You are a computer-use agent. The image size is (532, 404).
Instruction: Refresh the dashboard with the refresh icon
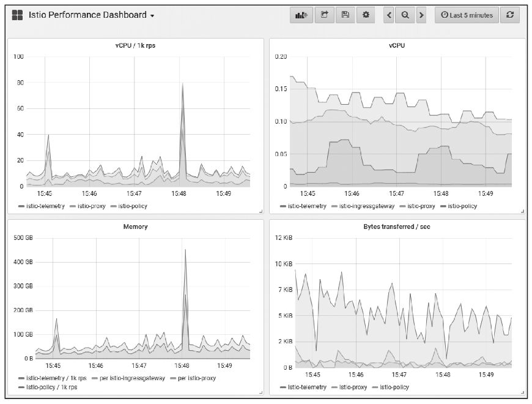509,15
